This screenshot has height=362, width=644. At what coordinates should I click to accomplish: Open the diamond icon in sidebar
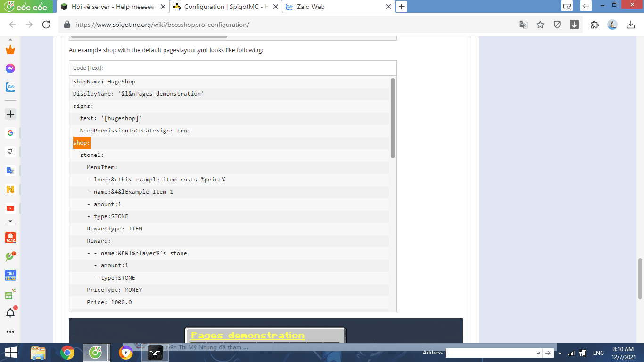[10, 152]
